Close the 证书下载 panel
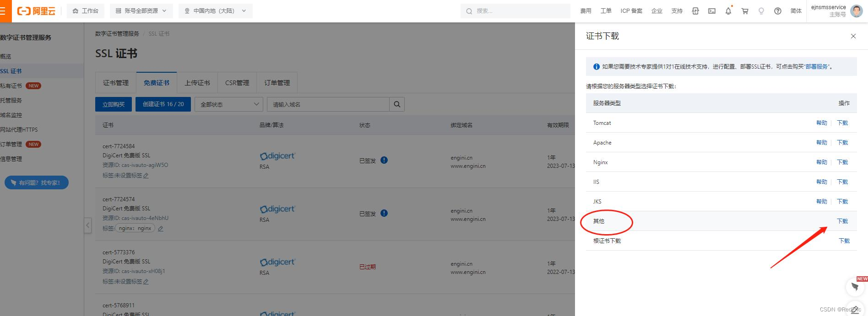 853,36
